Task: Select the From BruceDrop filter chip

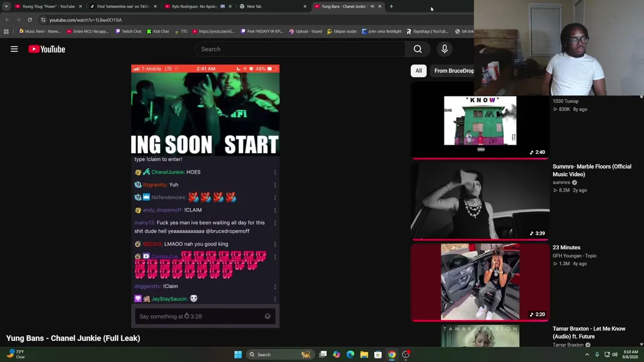Action: pyautogui.click(x=453, y=71)
